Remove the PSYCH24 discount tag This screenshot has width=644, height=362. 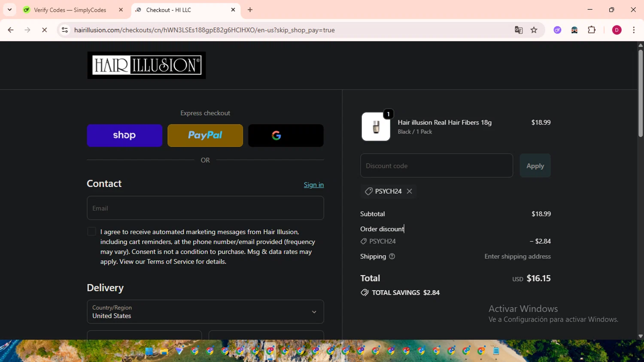coord(409,191)
